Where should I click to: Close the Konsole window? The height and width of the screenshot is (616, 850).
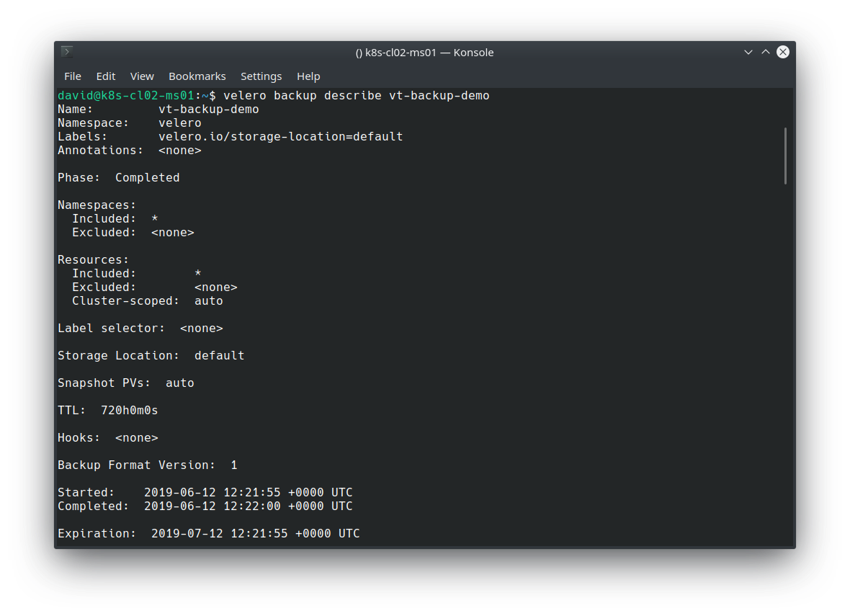click(x=783, y=52)
